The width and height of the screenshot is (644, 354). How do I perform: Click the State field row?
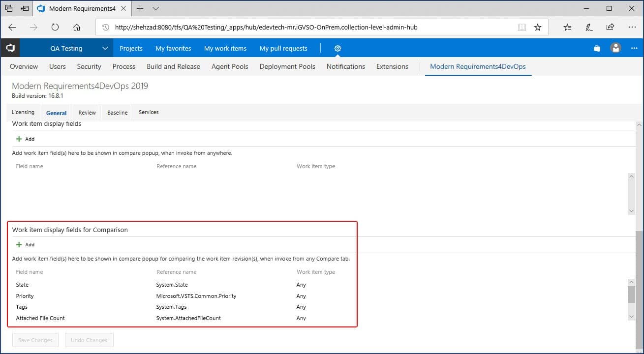pos(23,285)
